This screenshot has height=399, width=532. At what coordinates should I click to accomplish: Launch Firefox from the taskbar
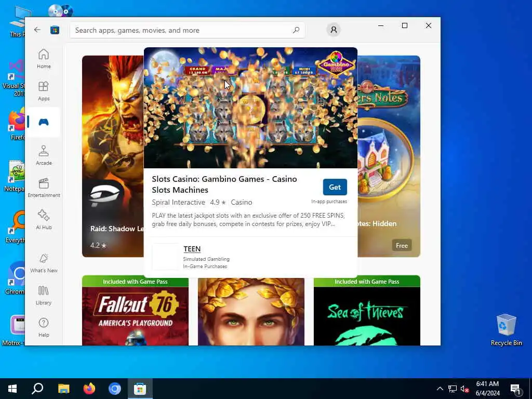click(89, 389)
